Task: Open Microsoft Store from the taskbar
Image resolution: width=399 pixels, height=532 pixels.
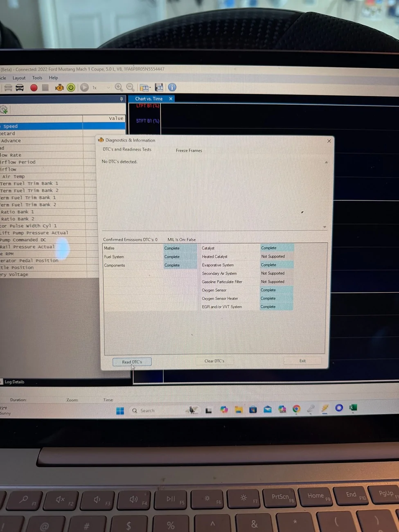Action: pyautogui.click(x=253, y=410)
